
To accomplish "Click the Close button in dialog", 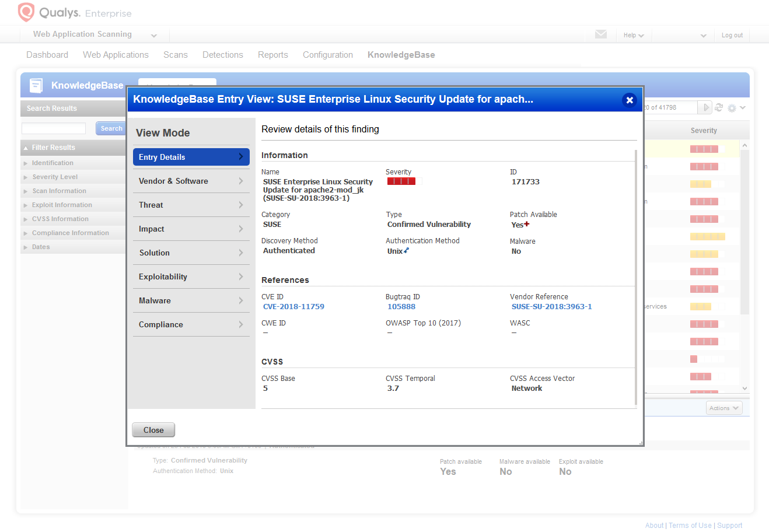I will point(153,430).
